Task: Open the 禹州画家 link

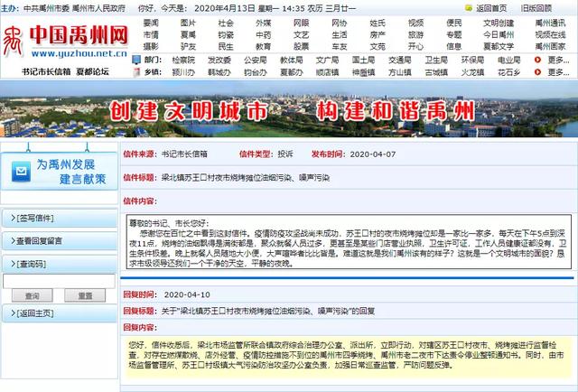Action: click(550, 47)
